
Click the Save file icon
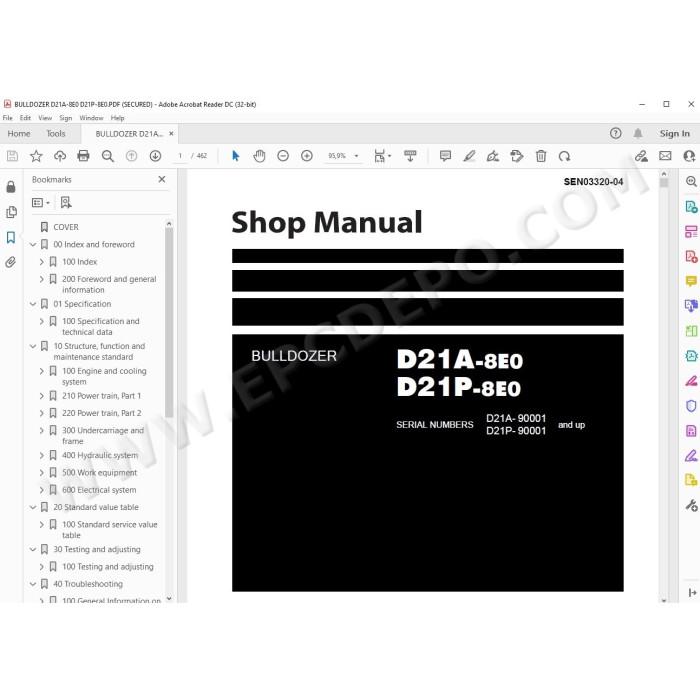pyautogui.click(x=12, y=156)
